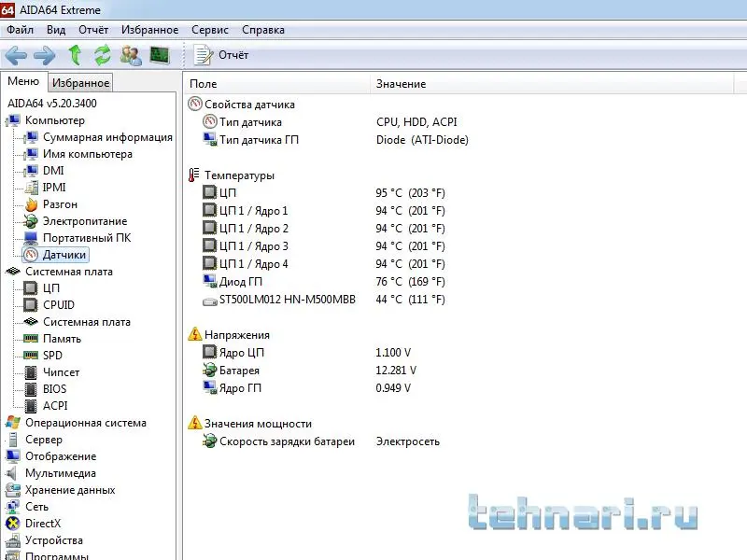Select the Датчики sensor item
Viewport: 747px width, 560px height.
(x=56, y=255)
